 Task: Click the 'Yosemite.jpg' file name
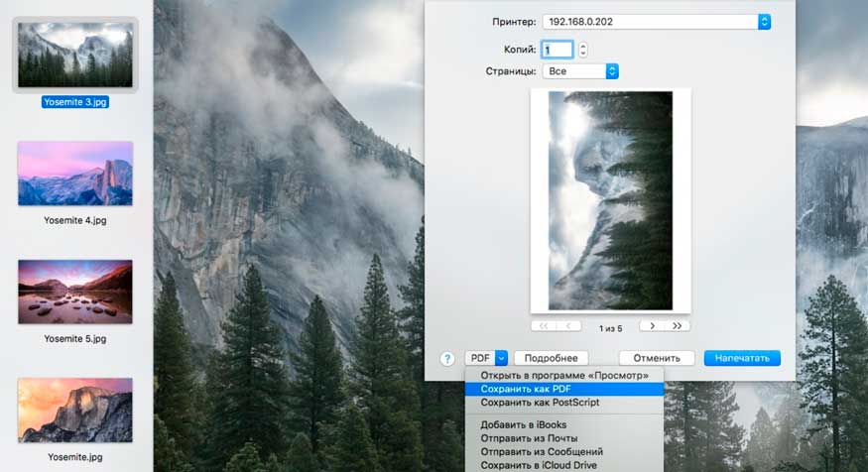point(75,457)
